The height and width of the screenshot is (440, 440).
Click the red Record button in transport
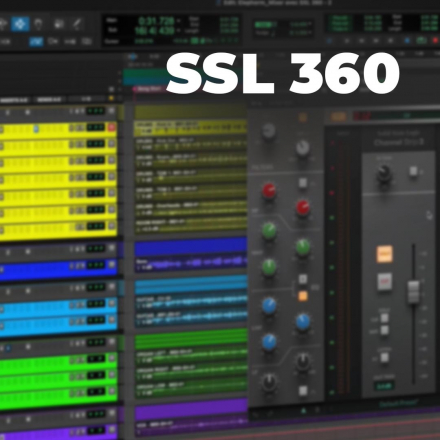(x=435, y=41)
